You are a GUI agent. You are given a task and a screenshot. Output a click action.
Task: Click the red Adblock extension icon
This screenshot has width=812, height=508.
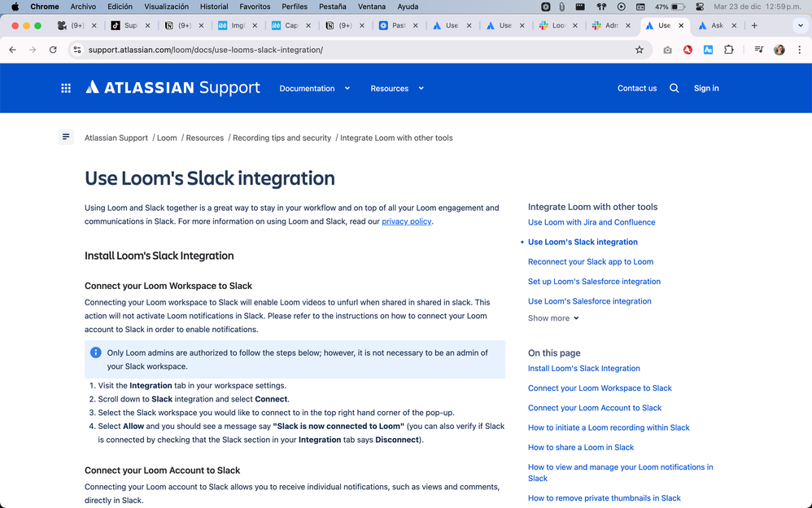point(688,50)
